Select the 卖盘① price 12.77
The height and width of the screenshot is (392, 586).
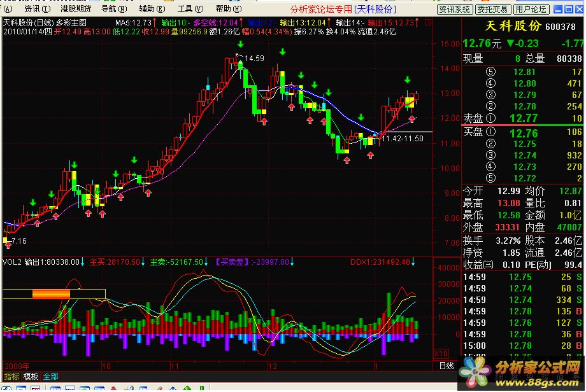pos(524,118)
